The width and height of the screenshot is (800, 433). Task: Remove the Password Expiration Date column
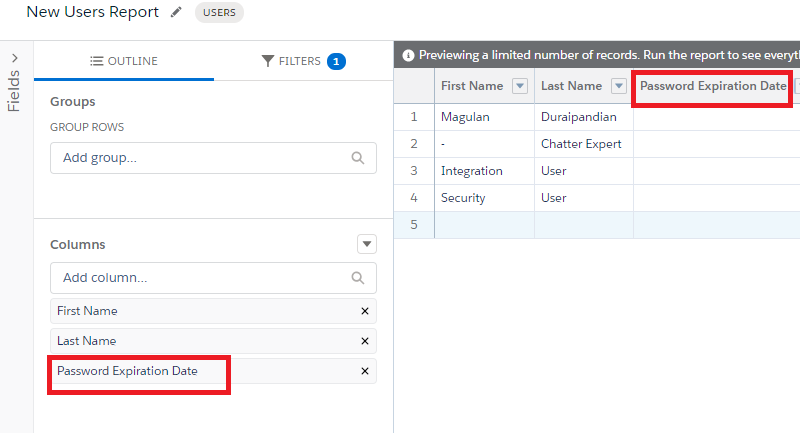pos(365,371)
